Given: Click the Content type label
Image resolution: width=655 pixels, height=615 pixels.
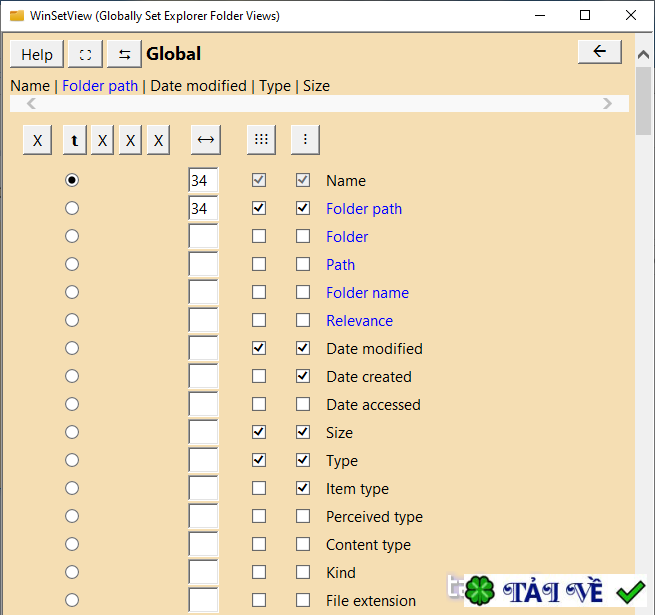Looking at the screenshot, I should [368, 545].
